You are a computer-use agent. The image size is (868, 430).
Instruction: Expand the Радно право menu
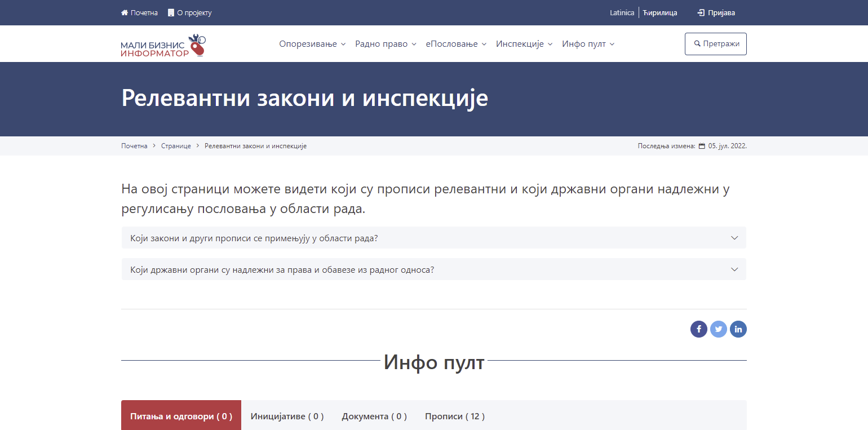386,44
